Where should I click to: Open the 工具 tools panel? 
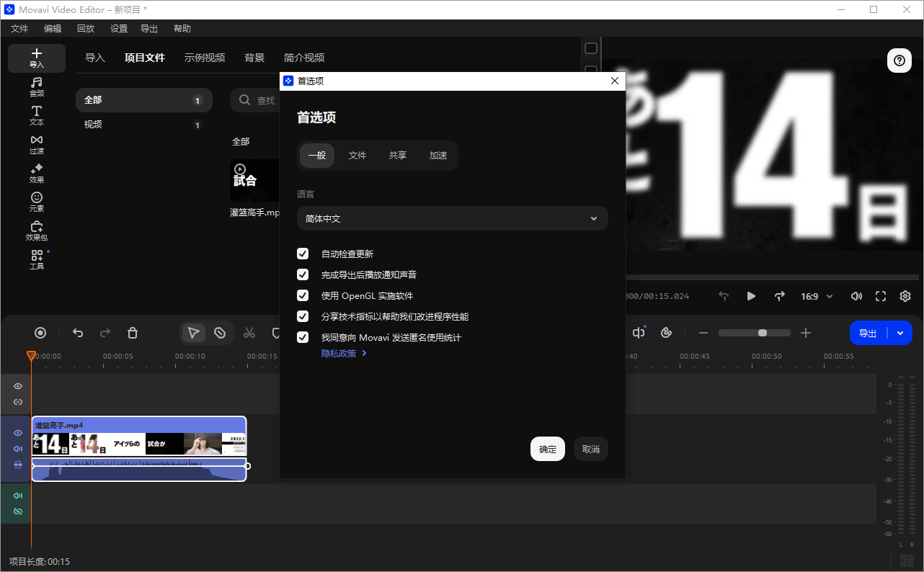coord(37,260)
